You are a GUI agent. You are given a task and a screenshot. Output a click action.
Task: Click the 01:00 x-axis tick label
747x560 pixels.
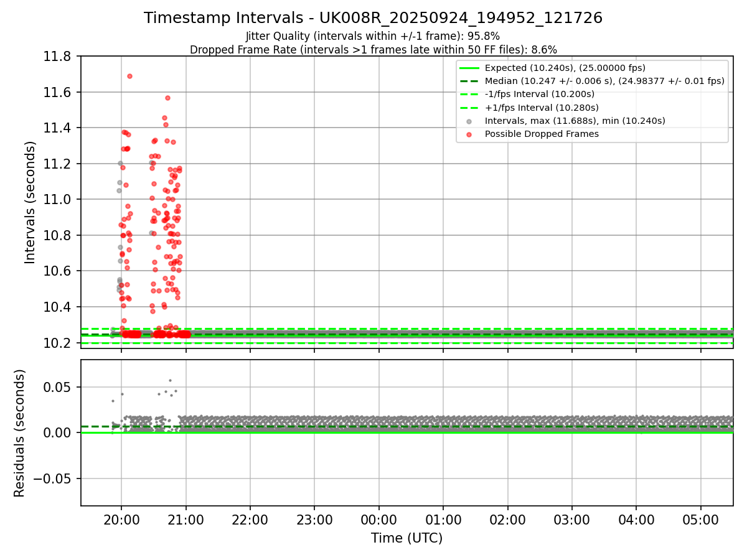(443, 520)
